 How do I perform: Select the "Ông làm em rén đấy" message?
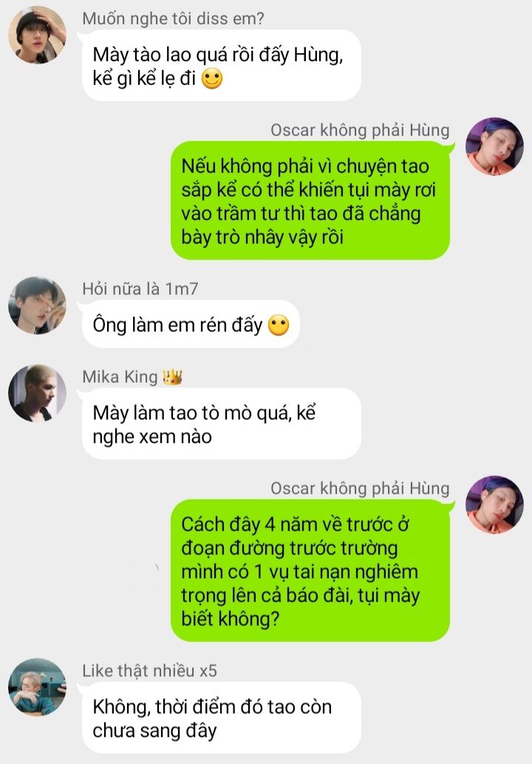click(191, 324)
